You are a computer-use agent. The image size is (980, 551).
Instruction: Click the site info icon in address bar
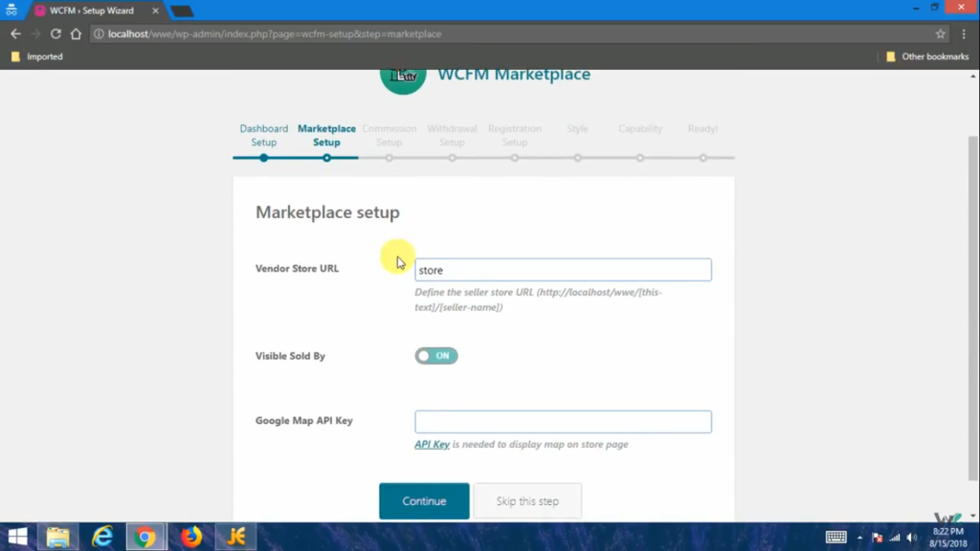pyautogui.click(x=99, y=33)
